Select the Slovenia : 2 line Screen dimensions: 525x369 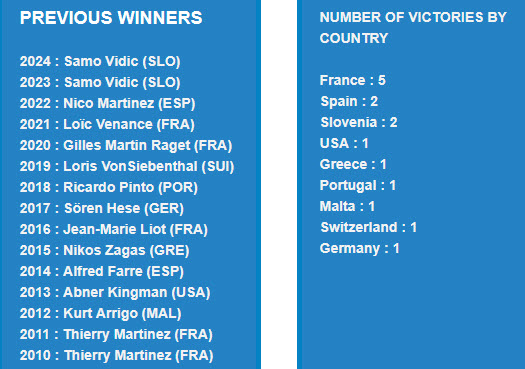359,123
